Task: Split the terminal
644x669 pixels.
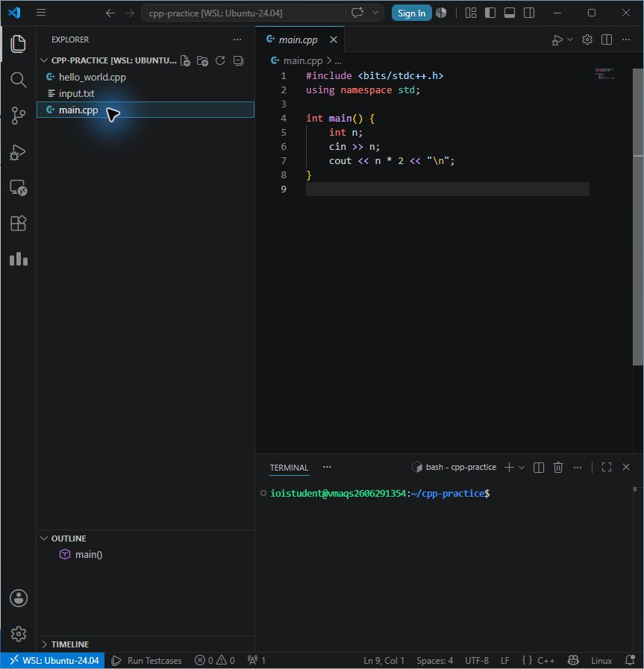Action: [x=539, y=468]
